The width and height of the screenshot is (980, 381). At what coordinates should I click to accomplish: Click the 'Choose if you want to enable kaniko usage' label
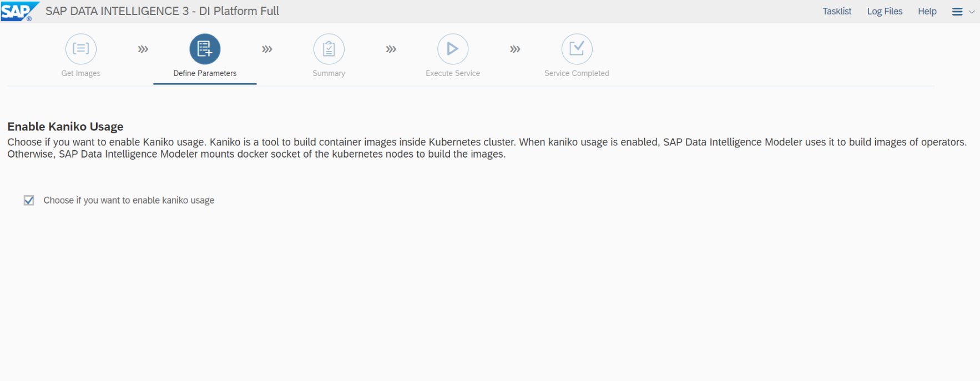[x=129, y=200]
